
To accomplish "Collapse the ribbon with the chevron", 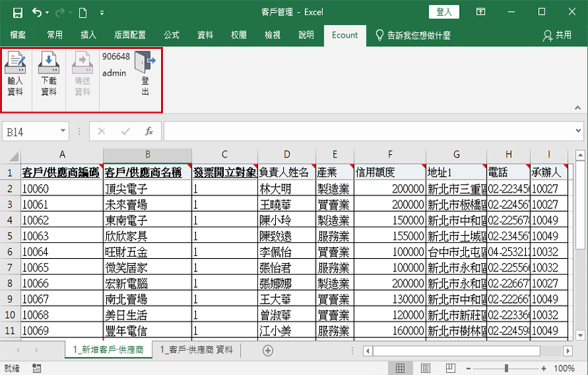I will (578, 108).
